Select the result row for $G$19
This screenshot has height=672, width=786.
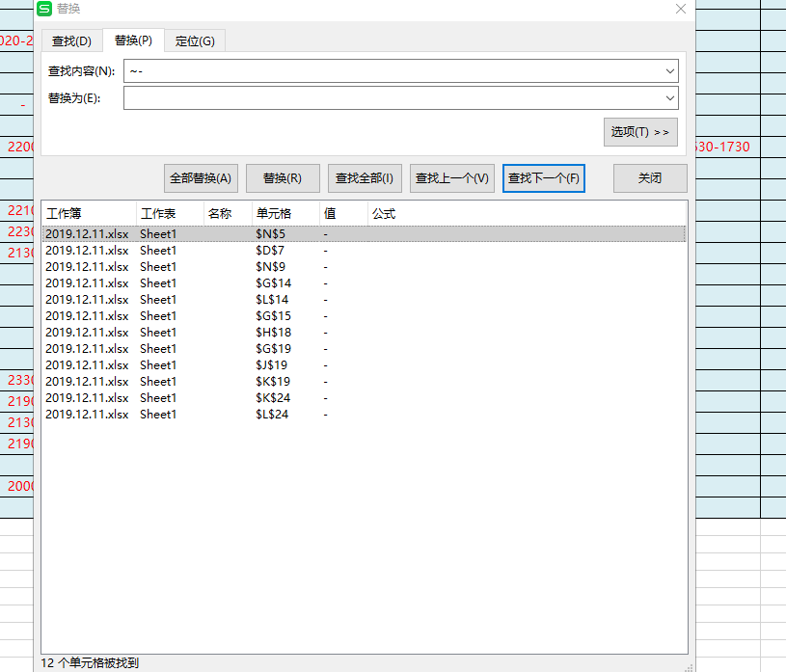(365, 349)
